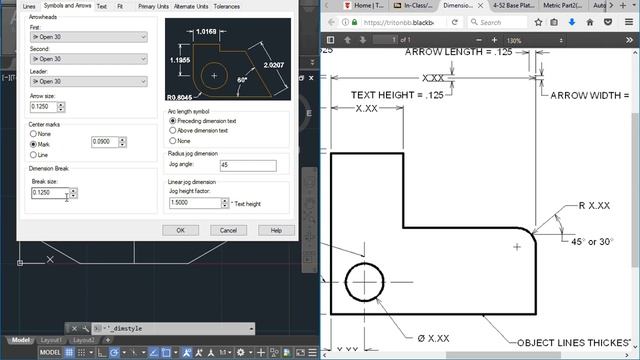Open the Second arrowhead dropdown
Screen dimensions: 640x360
coord(89,59)
